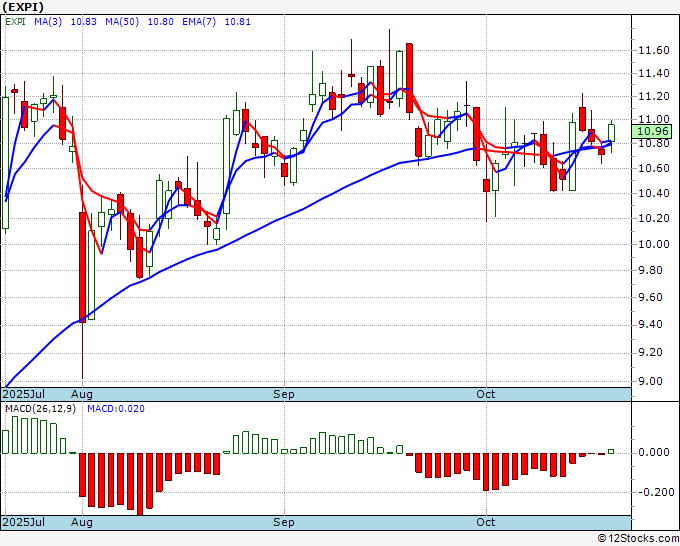Click the 11.40 price axis label
Image resolution: width=680 pixels, height=546 pixels.
pyautogui.click(x=654, y=73)
